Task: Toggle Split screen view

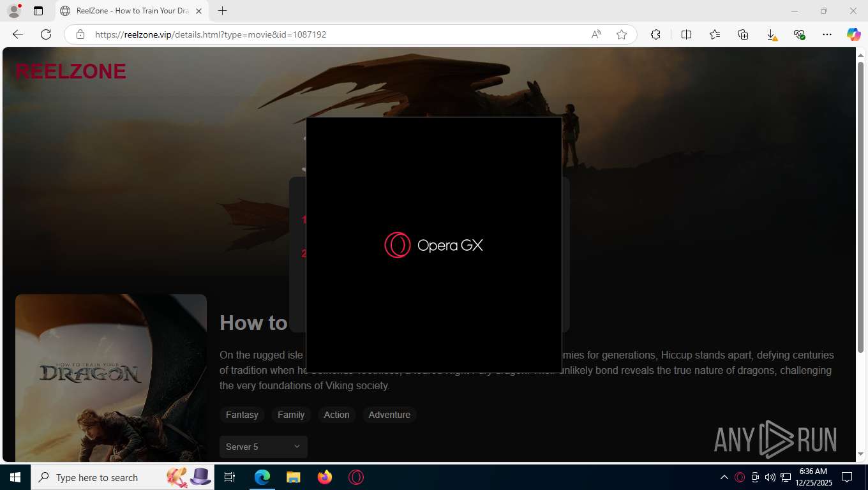Action: [x=686, y=34]
